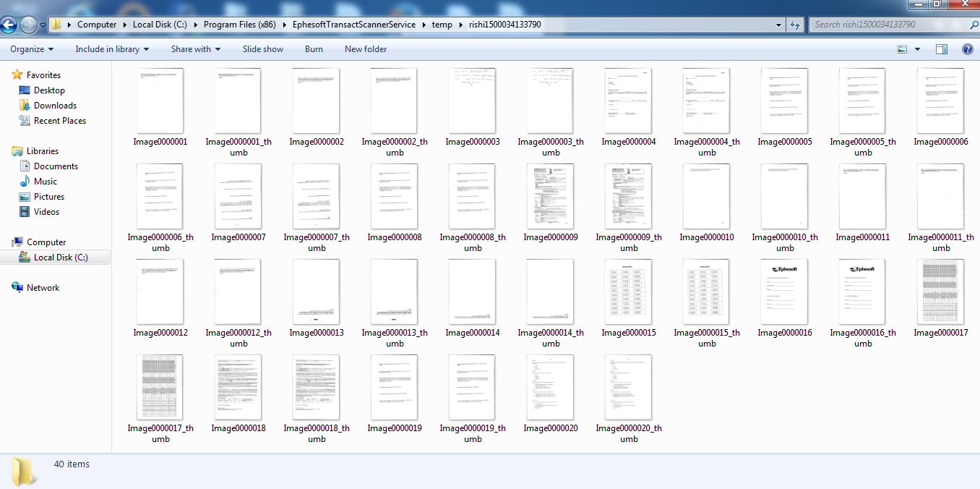Image resolution: width=980 pixels, height=489 pixels.
Task: Select Libraries in navigation pane
Action: click(x=43, y=151)
